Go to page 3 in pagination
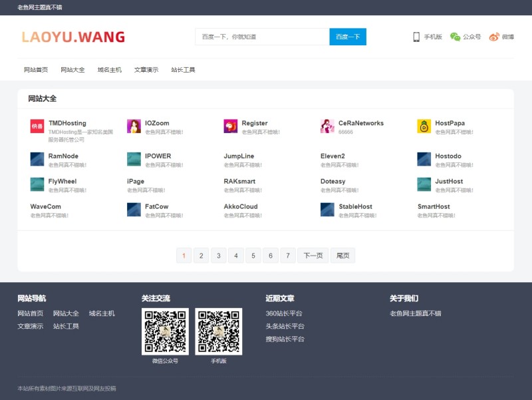The width and height of the screenshot is (532, 400). (x=218, y=256)
